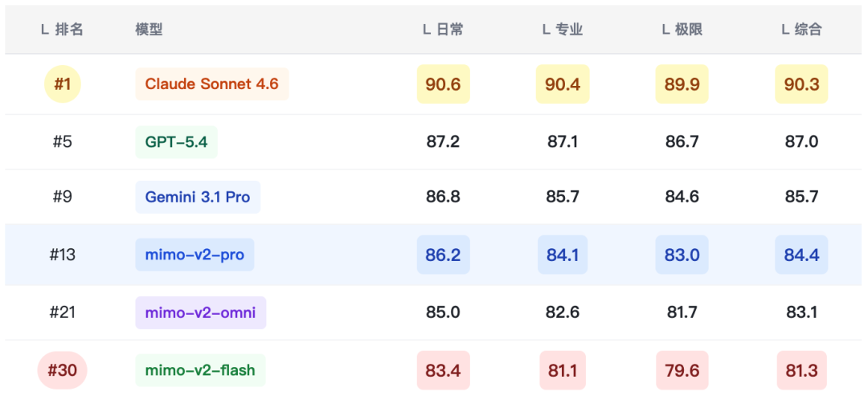Click the 模型 column header
Viewport: 868px width, 412px height.
coord(149,30)
